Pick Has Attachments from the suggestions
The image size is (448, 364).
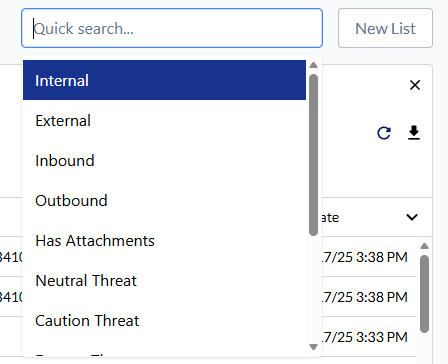pos(164,240)
